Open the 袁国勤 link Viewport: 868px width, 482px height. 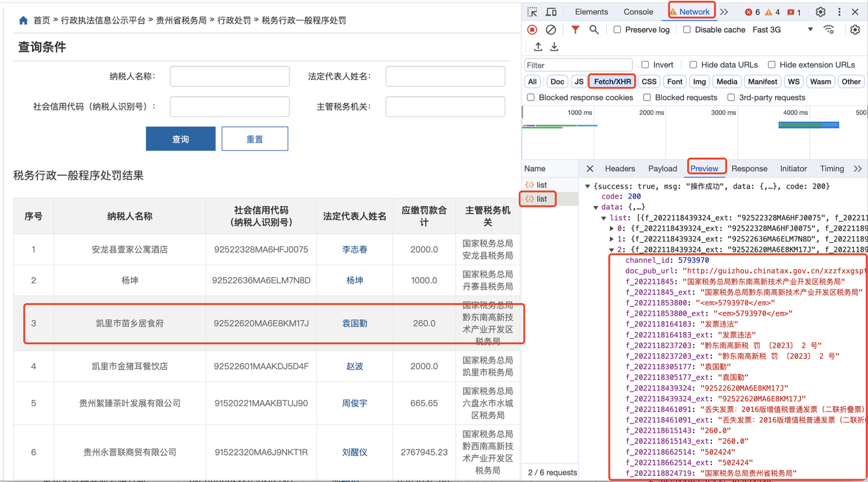pos(354,324)
